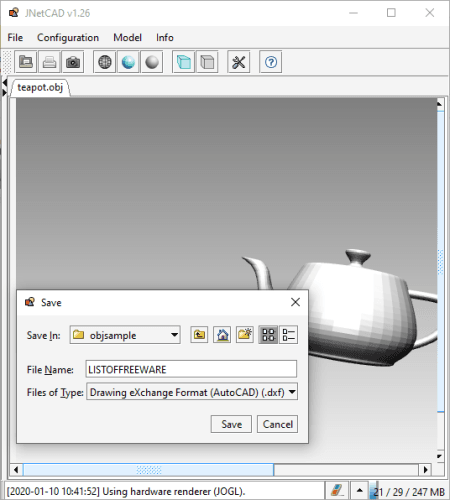Viewport: 450px width, 500px height.
Task: Select wireframe globe render mode icon
Action: click(105, 62)
